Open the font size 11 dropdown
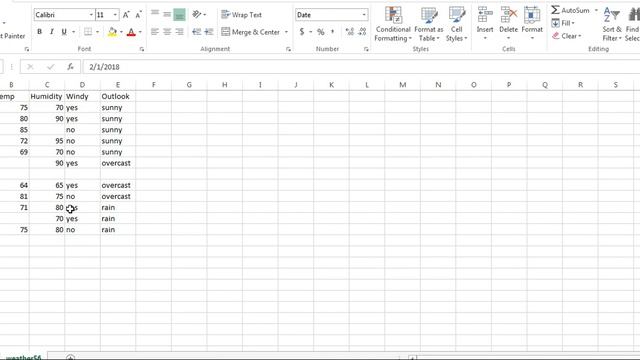This screenshot has height=360, width=640. tap(115, 15)
